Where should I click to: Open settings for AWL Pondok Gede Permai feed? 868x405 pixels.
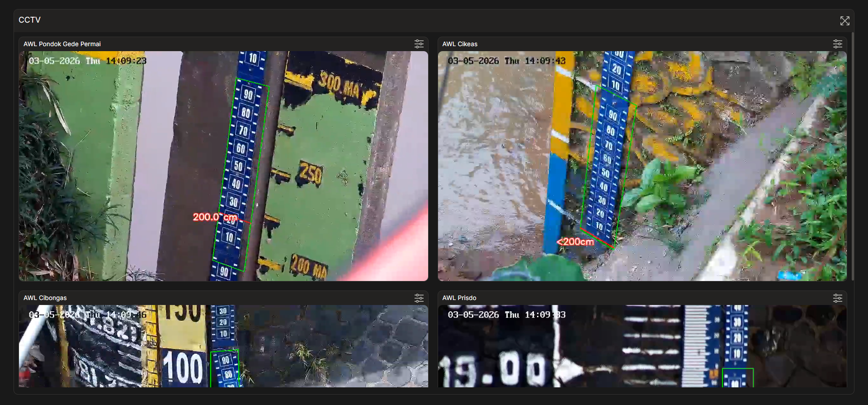click(419, 44)
